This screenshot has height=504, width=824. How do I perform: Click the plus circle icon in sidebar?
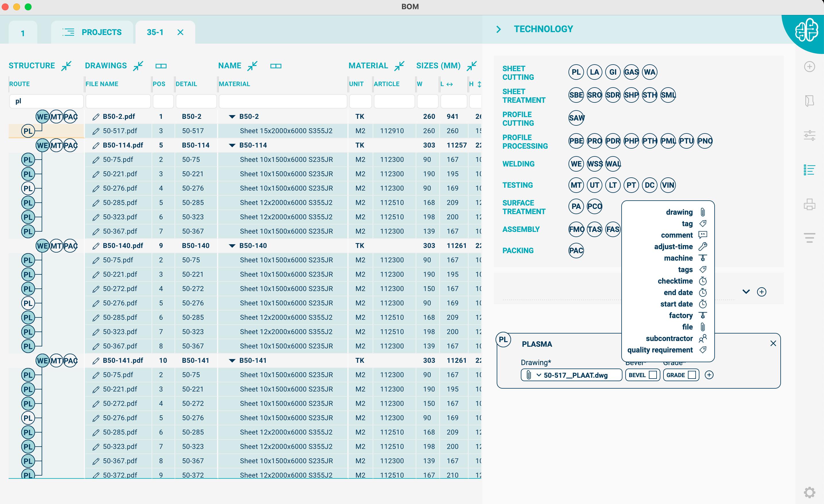[x=809, y=67]
